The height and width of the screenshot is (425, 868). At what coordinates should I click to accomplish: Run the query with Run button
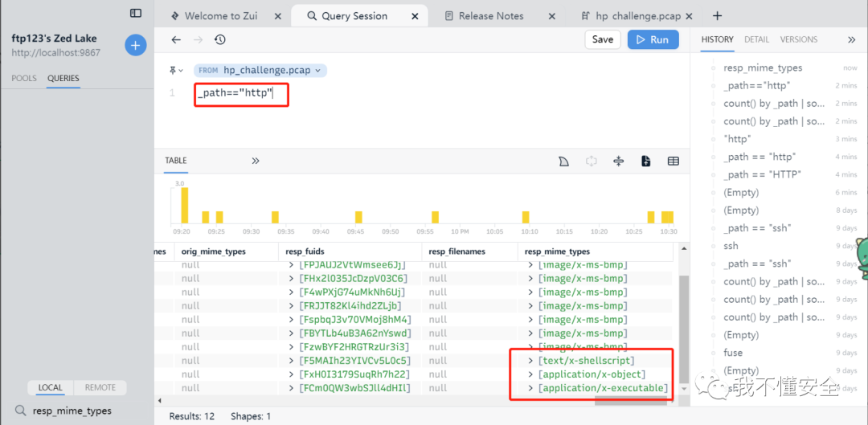tap(653, 40)
